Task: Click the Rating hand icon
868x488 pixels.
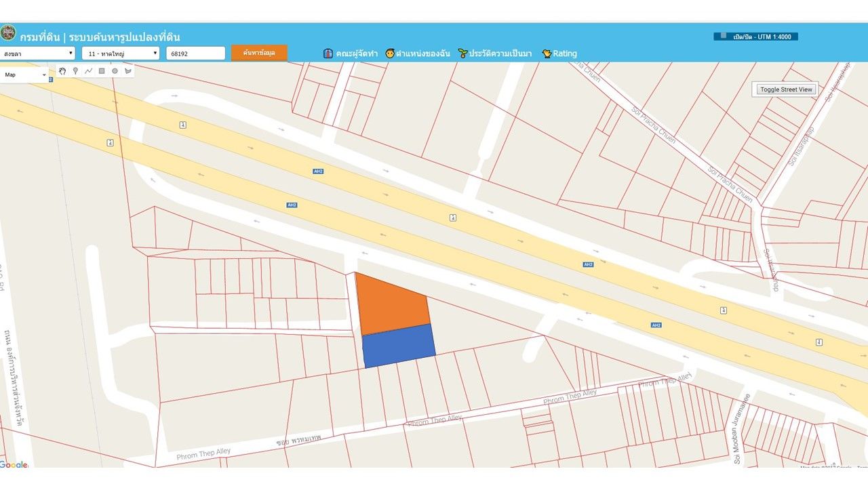Action: [547, 54]
